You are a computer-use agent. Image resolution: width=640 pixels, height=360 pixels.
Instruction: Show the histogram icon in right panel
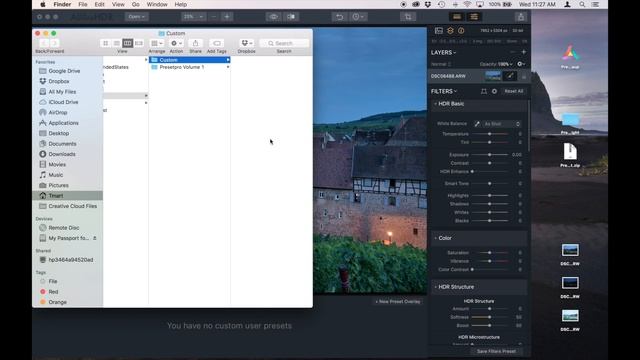439,31
